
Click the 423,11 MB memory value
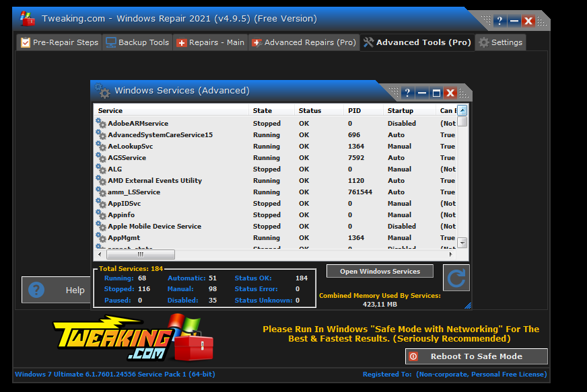pos(380,304)
